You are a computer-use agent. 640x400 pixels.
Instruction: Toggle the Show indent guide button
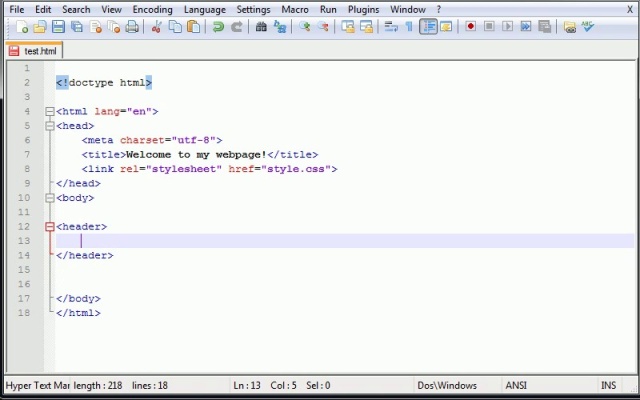[x=428, y=27]
